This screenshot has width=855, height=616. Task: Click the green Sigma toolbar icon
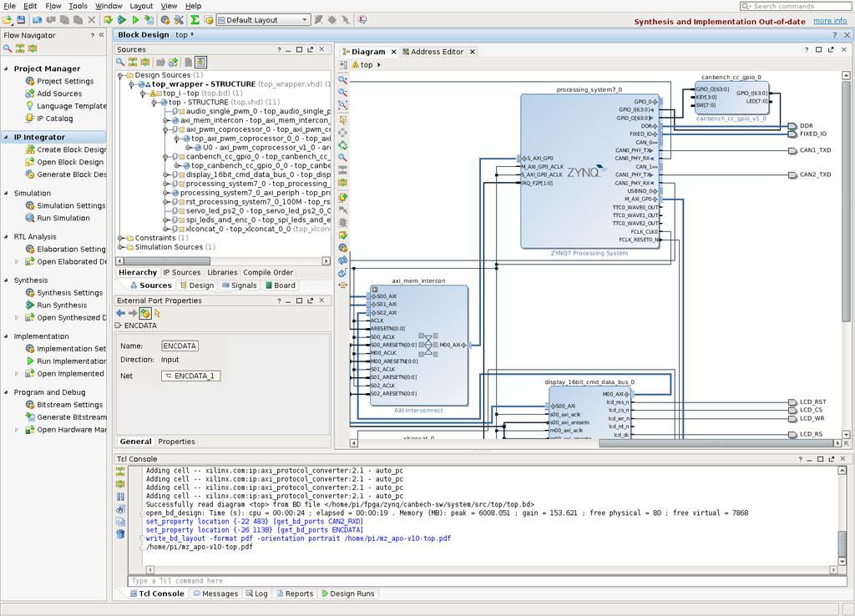[x=195, y=20]
